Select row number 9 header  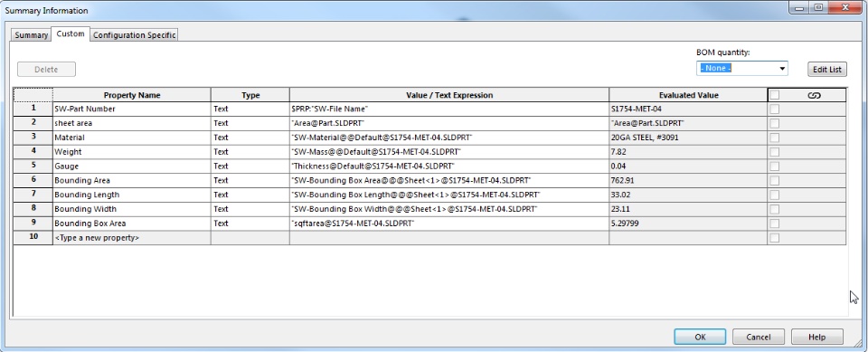click(33, 224)
